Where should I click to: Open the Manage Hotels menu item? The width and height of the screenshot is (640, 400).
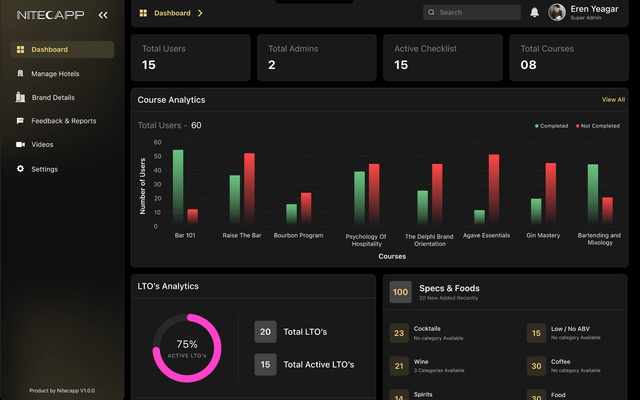[x=62, y=73]
